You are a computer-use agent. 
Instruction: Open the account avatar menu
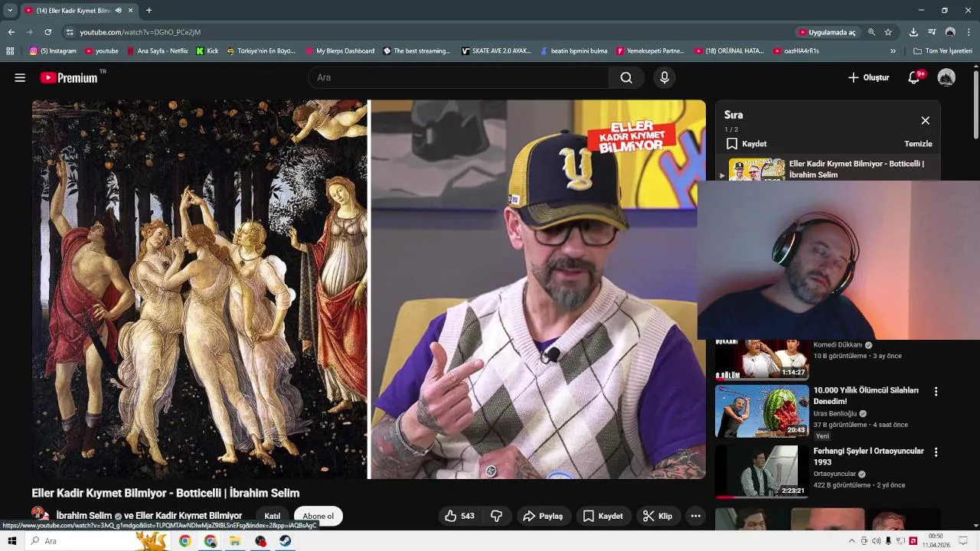pos(946,77)
